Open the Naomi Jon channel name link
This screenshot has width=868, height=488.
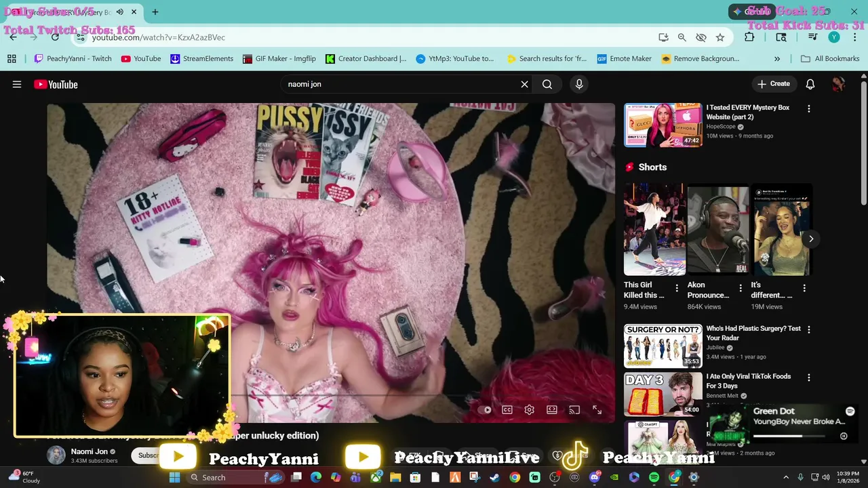90,451
